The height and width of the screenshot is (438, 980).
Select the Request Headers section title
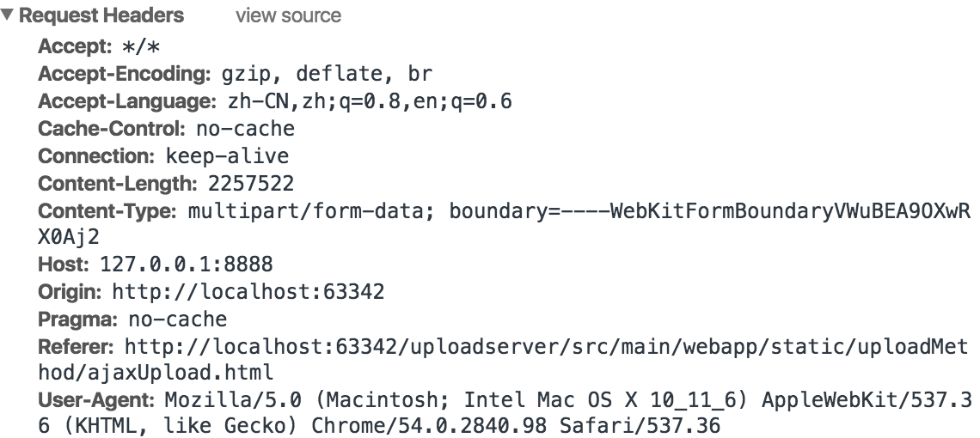101,15
